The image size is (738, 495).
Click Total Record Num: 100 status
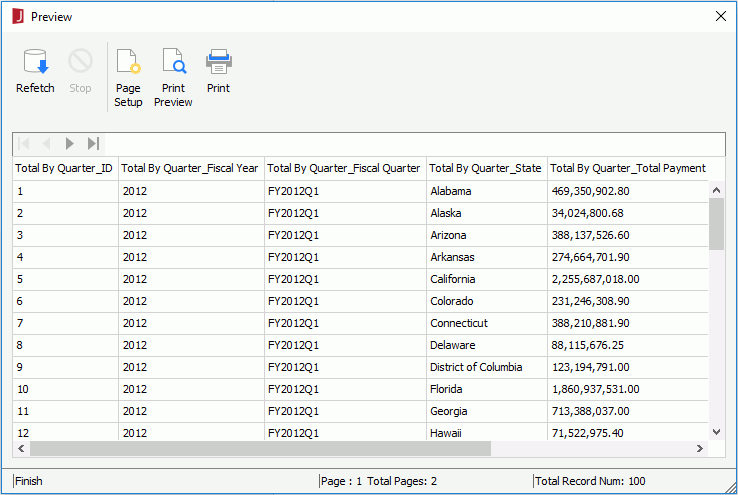tap(590, 481)
